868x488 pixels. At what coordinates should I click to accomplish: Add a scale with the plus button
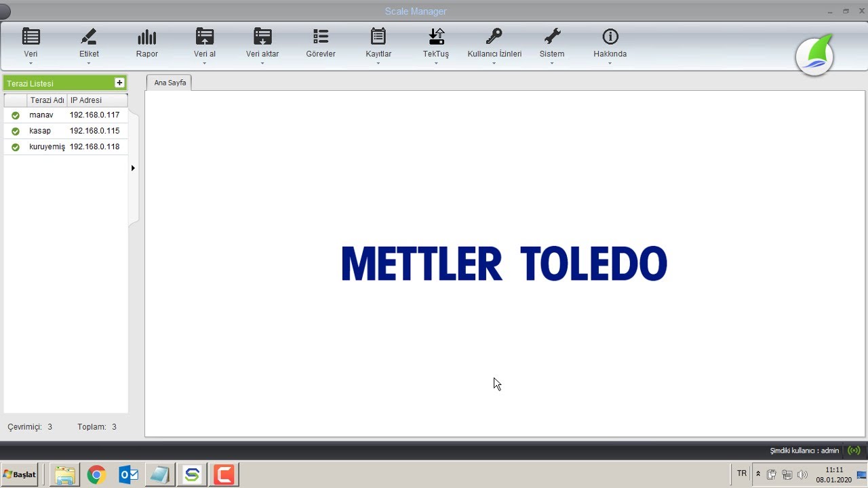[x=119, y=83]
